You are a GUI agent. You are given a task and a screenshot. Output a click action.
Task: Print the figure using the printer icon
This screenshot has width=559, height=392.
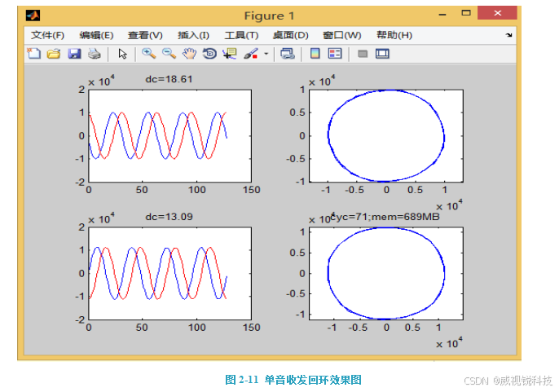point(94,54)
